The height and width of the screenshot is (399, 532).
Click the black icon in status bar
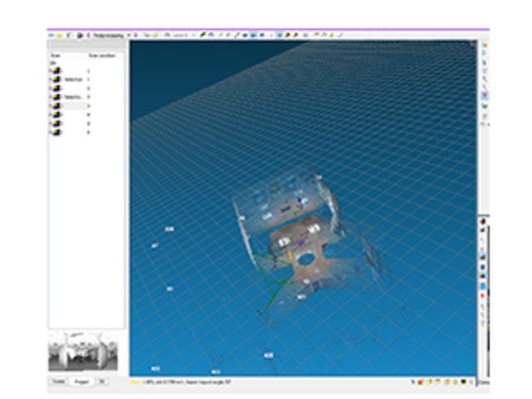click(x=464, y=382)
